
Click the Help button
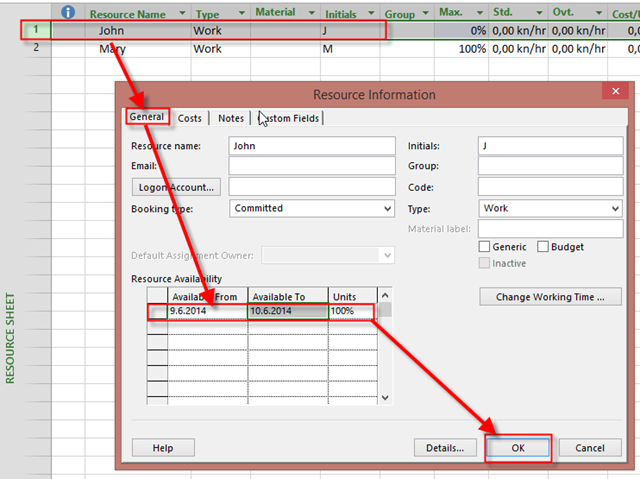coord(163,448)
